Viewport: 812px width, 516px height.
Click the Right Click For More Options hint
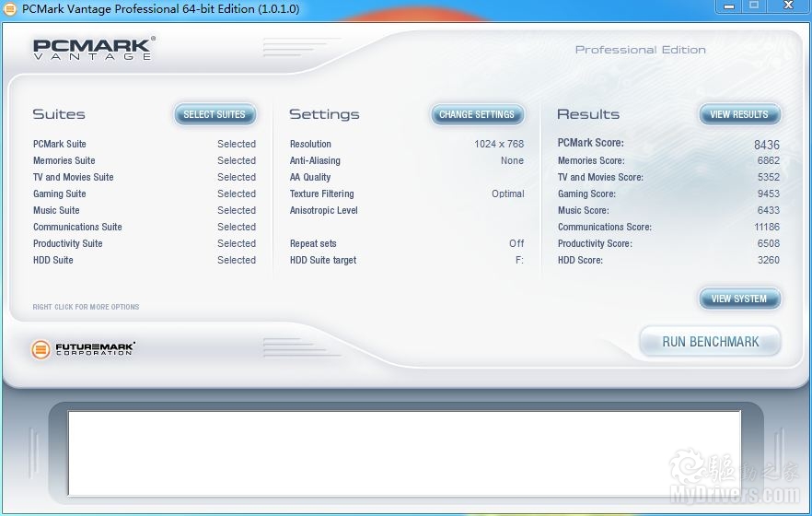pos(86,307)
